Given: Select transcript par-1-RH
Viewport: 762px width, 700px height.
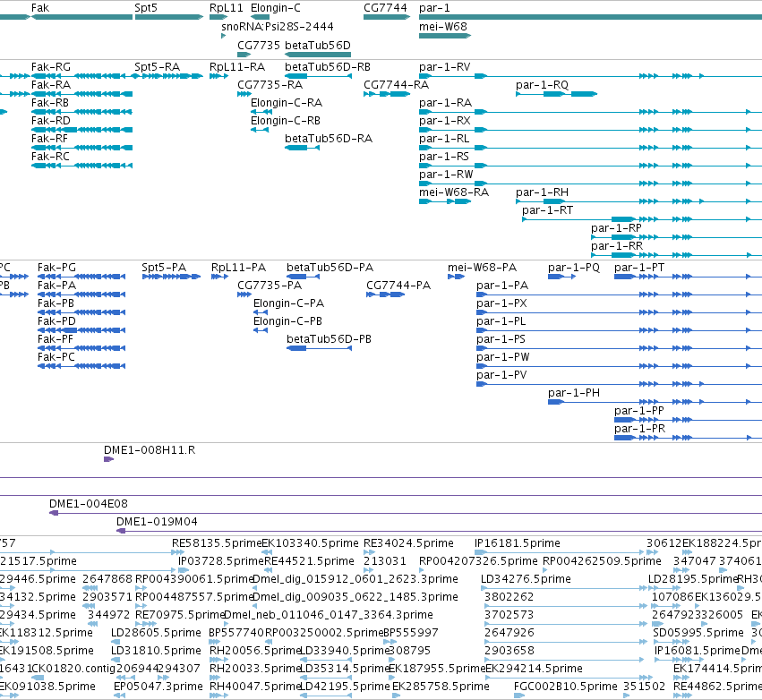Looking at the screenshot, I should pyautogui.click(x=638, y=201).
